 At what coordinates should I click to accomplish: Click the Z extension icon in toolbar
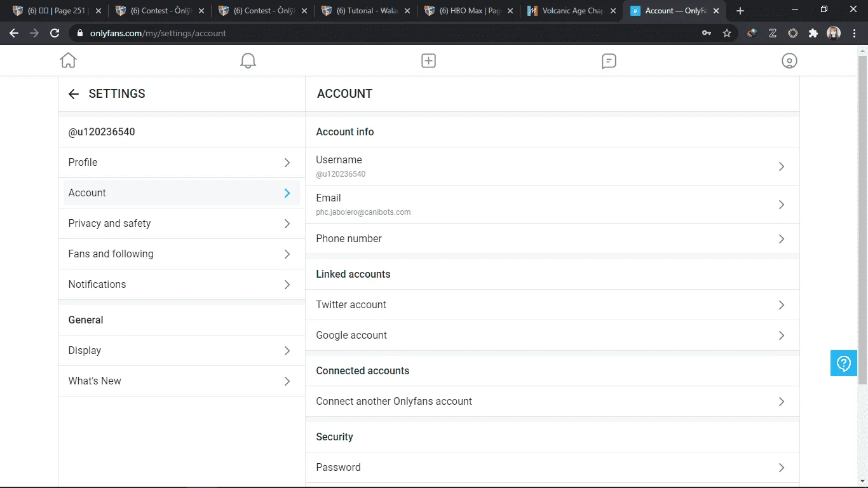(773, 33)
